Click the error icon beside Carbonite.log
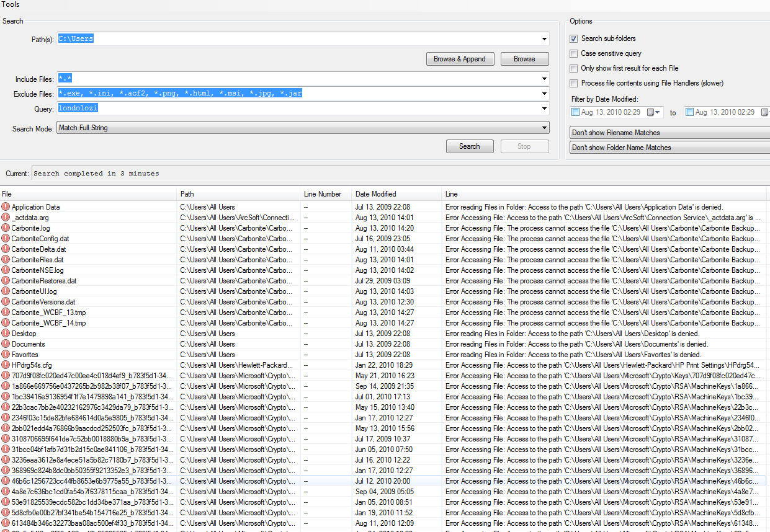The image size is (770, 532). (x=6, y=228)
